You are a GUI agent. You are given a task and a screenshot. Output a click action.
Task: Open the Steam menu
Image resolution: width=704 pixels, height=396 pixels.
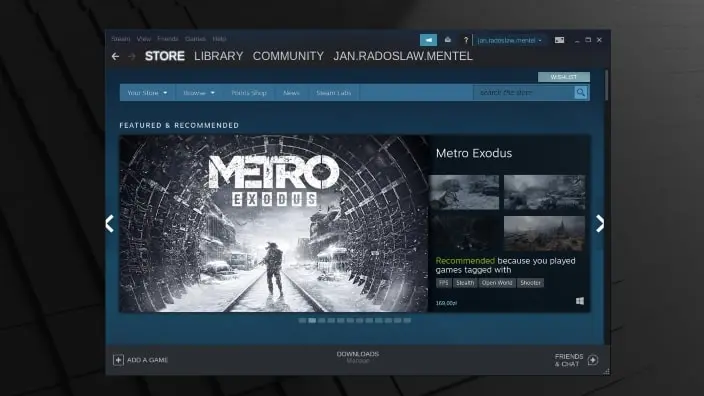[x=121, y=39]
